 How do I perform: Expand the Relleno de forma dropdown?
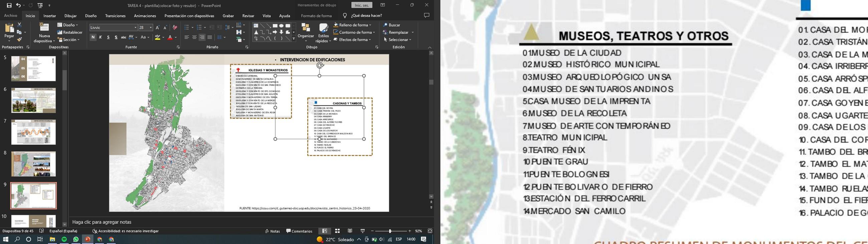[370, 25]
